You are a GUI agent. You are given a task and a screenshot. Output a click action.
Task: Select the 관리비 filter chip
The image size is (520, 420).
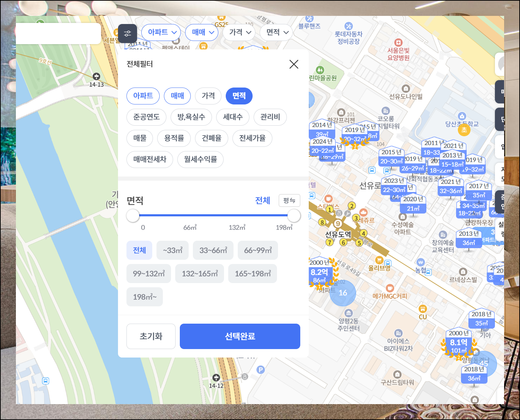coord(270,117)
